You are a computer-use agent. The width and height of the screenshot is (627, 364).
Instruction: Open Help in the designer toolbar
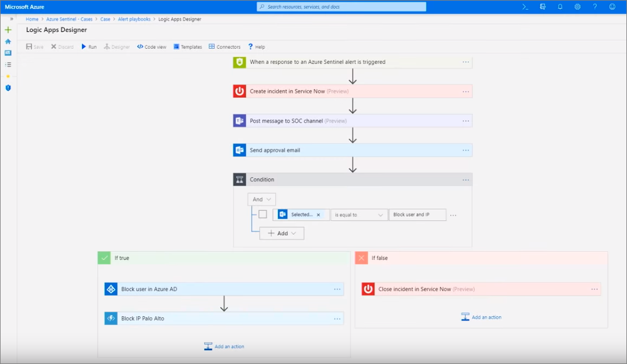click(x=256, y=47)
